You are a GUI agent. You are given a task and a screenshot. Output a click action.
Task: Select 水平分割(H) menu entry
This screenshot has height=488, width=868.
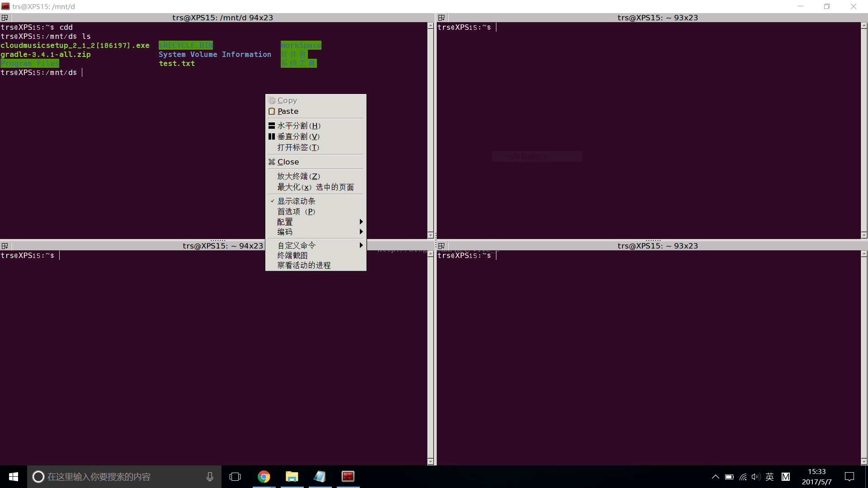click(316, 126)
